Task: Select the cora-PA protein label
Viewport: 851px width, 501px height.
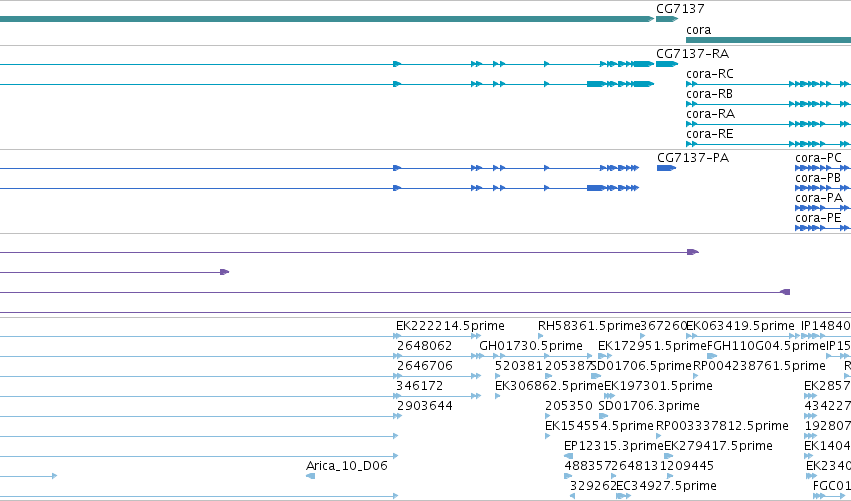Action: pyautogui.click(x=819, y=198)
